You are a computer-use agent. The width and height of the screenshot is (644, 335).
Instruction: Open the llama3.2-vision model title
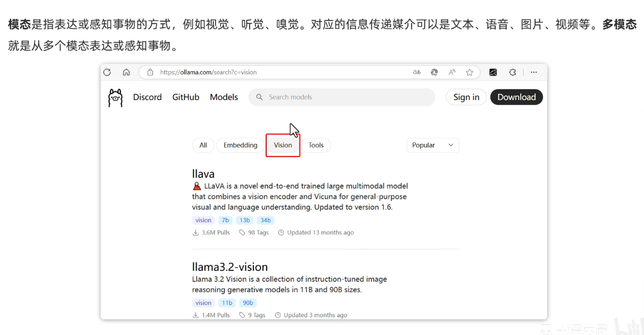click(229, 267)
